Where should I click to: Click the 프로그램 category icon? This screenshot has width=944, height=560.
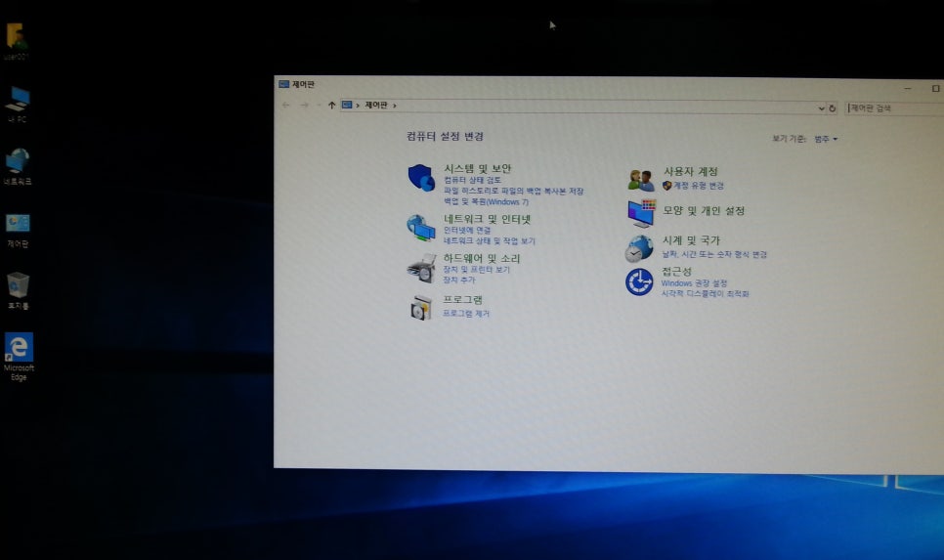tap(420, 308)
